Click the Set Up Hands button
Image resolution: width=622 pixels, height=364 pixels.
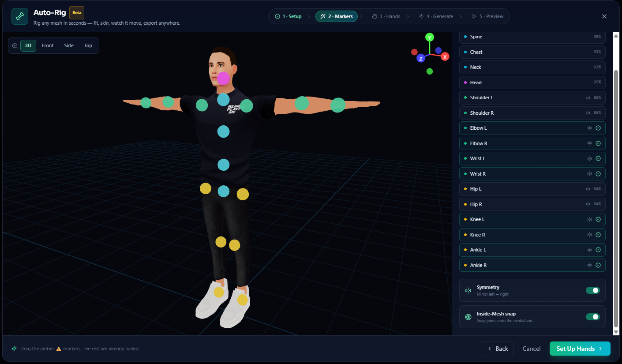(580, 349)
